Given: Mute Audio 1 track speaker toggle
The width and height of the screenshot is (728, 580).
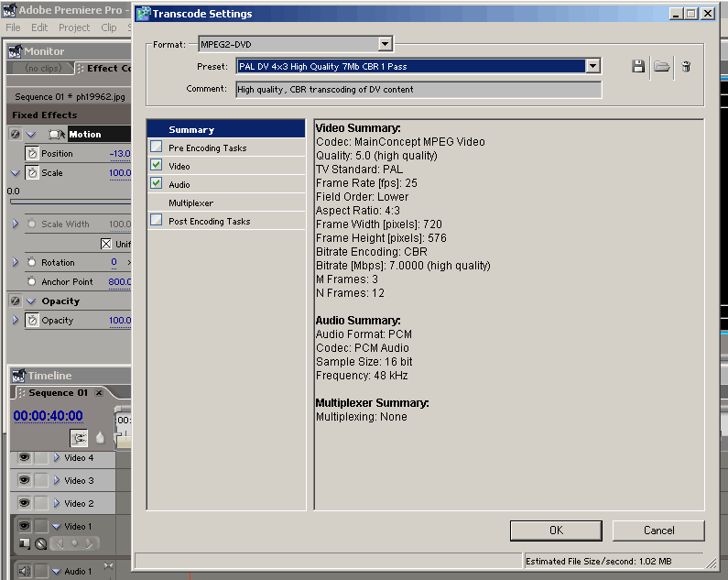Looking at the screenshot, I should [24, 571].
